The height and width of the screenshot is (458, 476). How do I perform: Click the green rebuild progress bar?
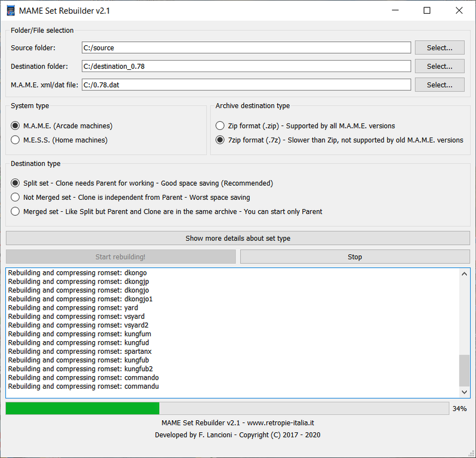pos(227,408)
